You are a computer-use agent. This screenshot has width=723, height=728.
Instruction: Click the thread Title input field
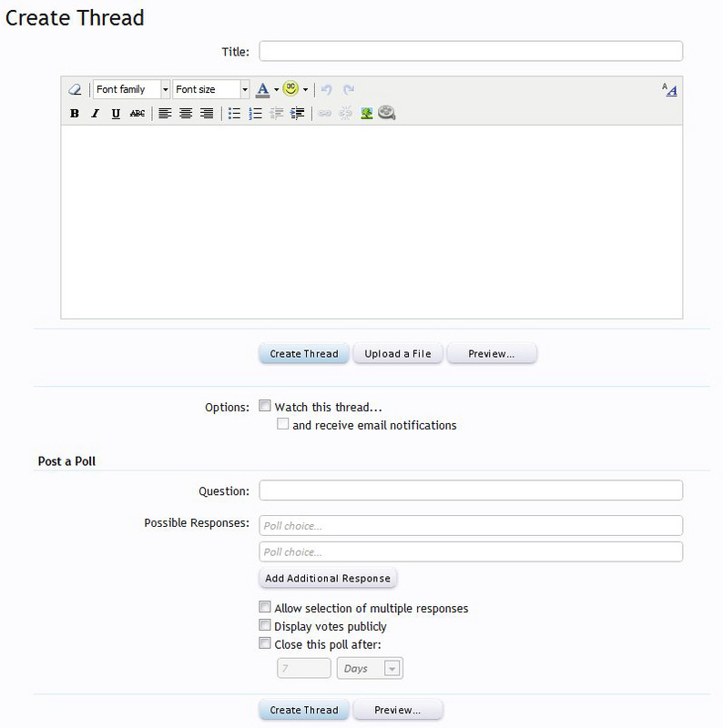(471, 51)
